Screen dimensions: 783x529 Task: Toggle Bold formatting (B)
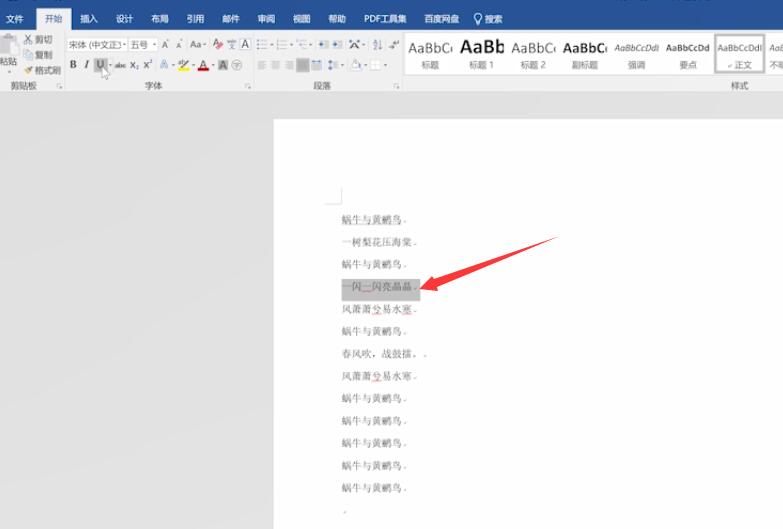[73, 65]
